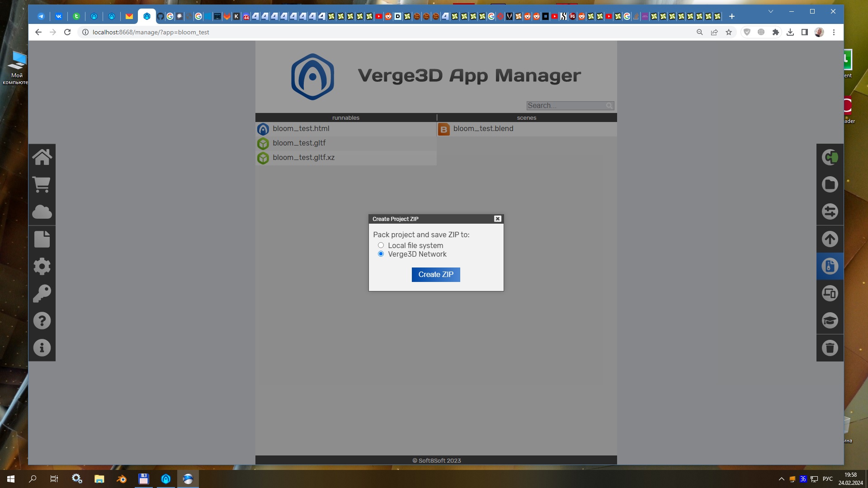Open the browser extensions puzzle icon
Image resolution: width=868 pixels, height=488 pixels.
(x=776, y=32)
